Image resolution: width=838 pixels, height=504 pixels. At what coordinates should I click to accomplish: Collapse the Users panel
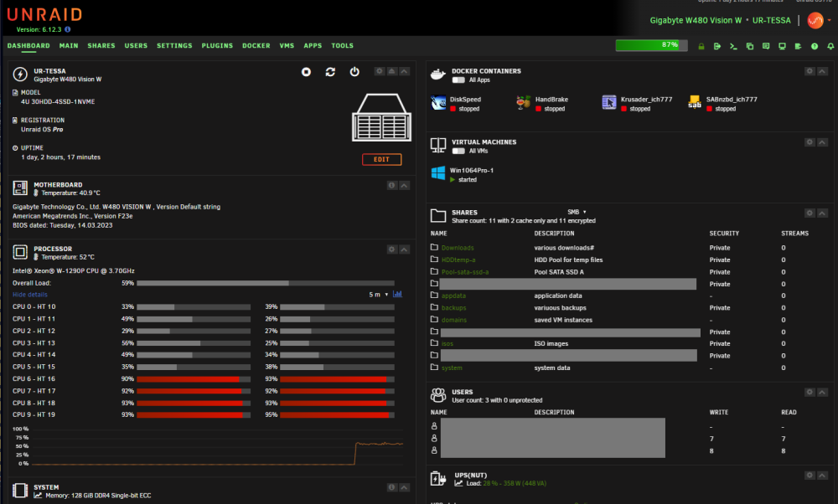coord(823,393)
